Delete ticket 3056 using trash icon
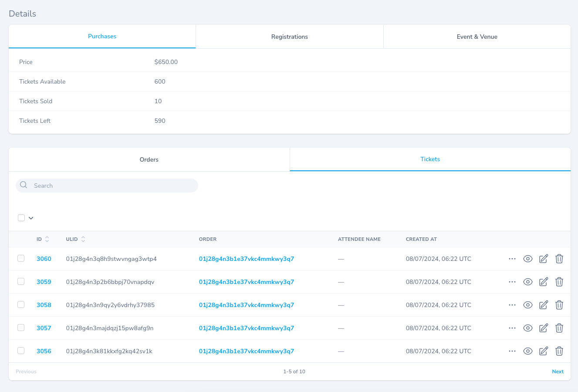 [559, 351]
